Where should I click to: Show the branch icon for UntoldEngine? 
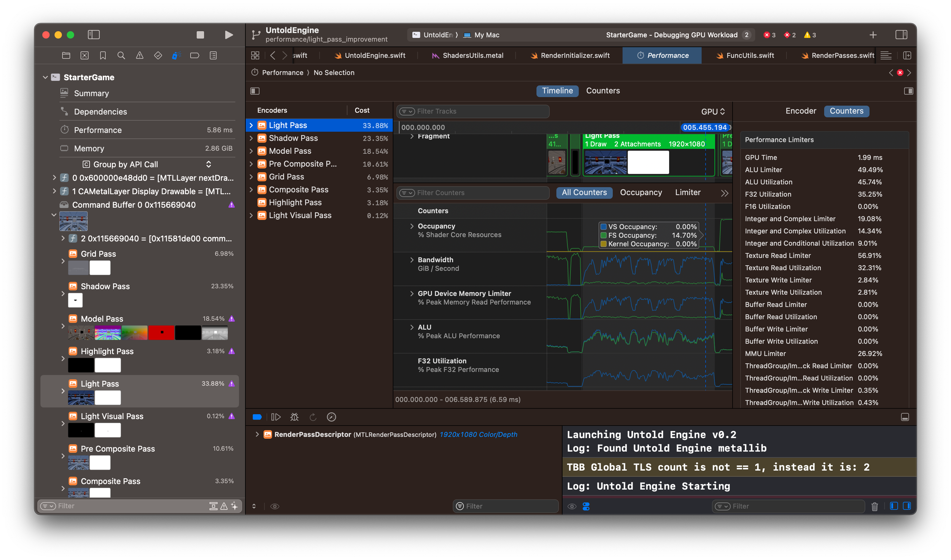(256, 35)
